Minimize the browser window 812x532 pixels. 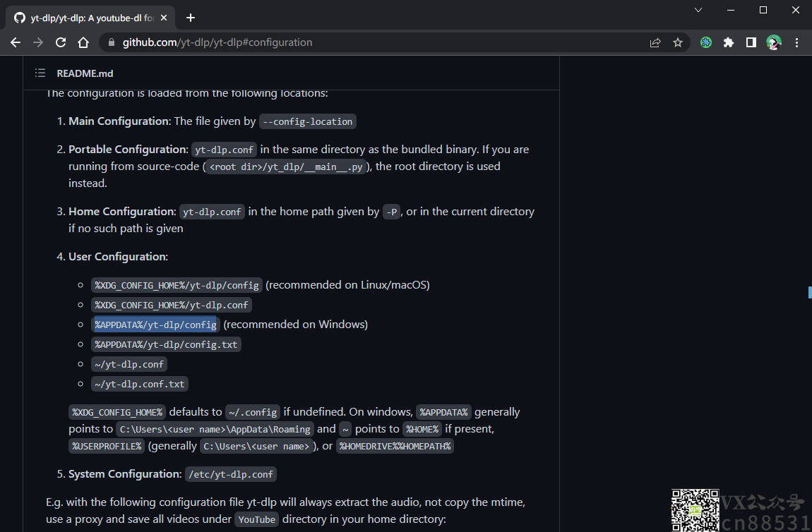(x=731, y=10)
